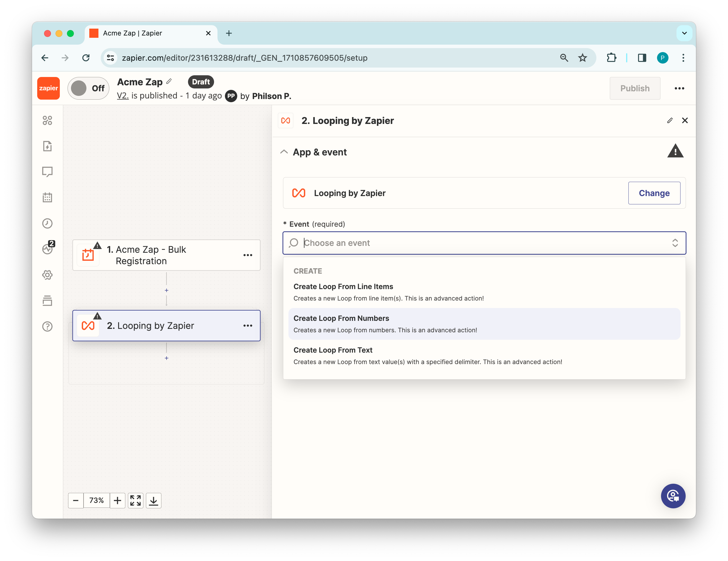The height and width of the screenshot is (561, 728).
Task: Click the Change app button
Action: [654, 193]
